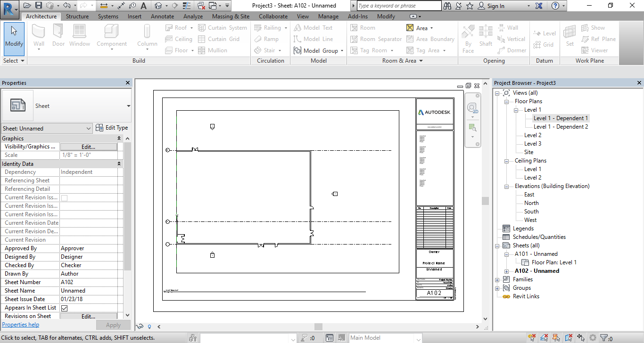The width and height of the screenshot is (644, 343).
Task: Toggle Select Underlay Elements in status bar
Action: pyautogui.click(x=544, y=338)
